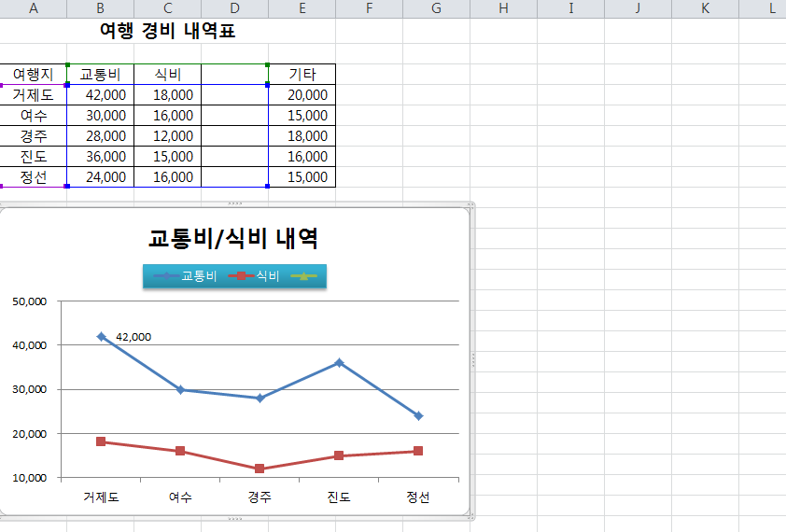Click the 경주 cell in the table
Viewport: 786px width, 532px height.
point(34,135)
